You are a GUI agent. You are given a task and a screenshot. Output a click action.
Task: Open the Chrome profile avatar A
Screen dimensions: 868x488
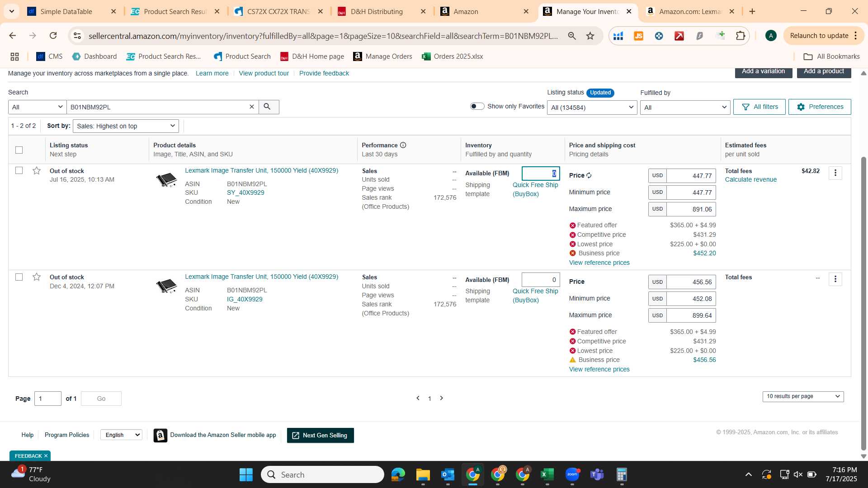pyautogui.click(x=771, y=36)
